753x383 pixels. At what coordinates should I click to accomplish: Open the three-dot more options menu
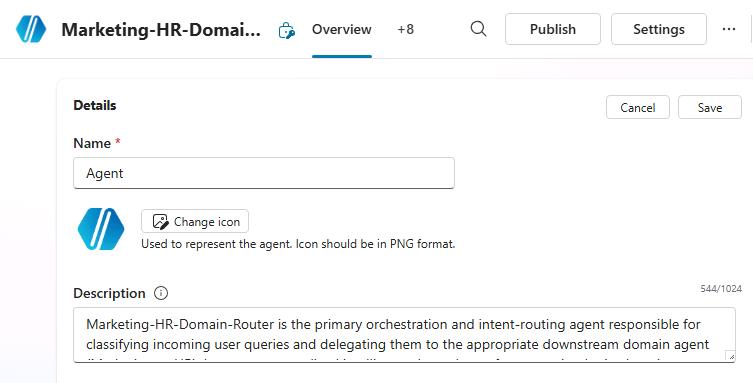tap(729, 29)
